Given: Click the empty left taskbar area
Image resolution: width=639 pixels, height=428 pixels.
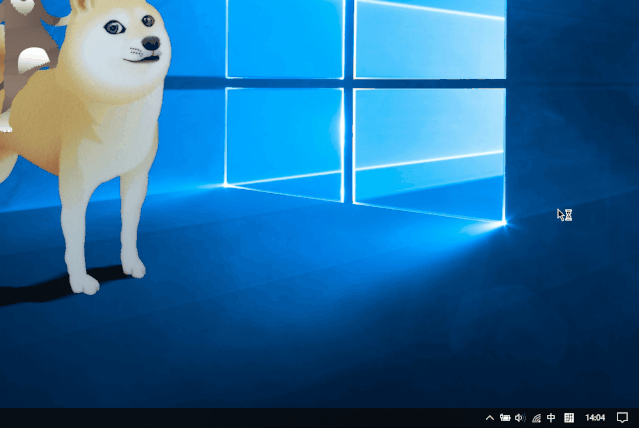Looking at the screenshot, I should (x=200, y=418).
